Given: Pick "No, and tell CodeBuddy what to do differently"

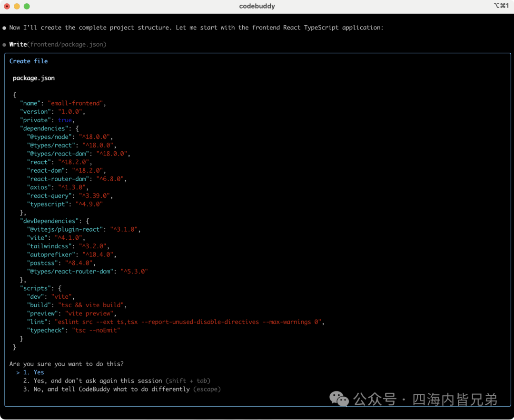Looking at the screenshot, I should tap(122, 390).
